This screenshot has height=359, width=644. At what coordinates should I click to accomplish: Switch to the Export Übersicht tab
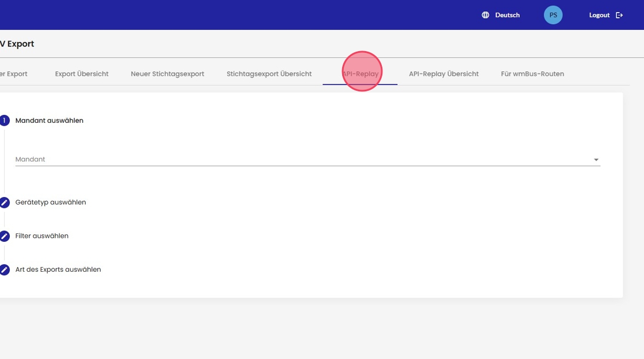(82, 74)
